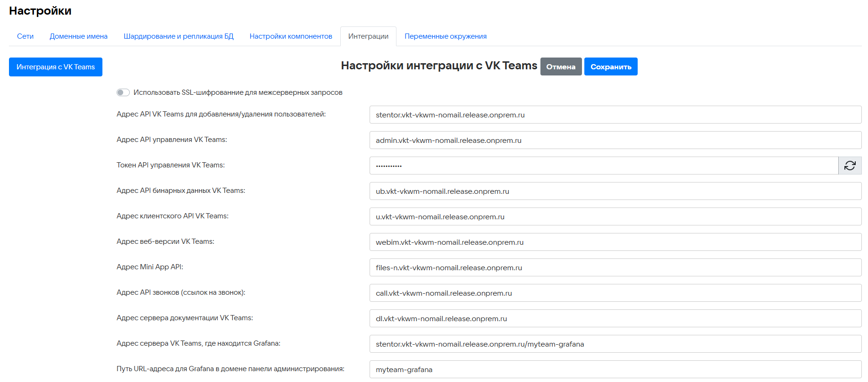Open the Сети tab

(25, 36)
